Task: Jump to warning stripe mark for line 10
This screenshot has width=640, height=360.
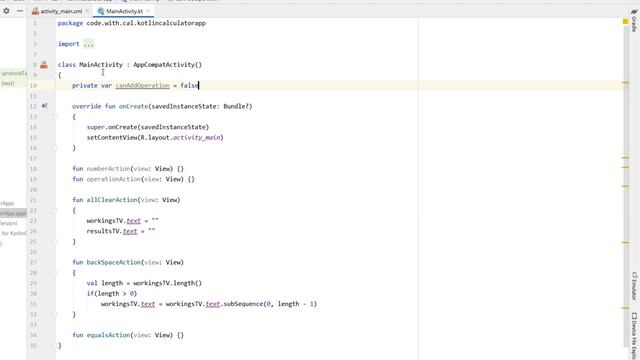Action: pyautogui.click(x=625, y=82)
